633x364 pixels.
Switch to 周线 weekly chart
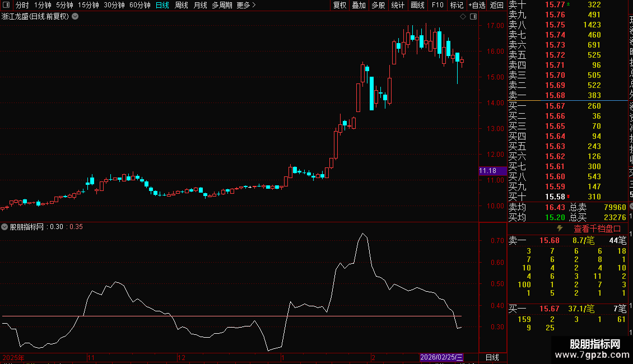pyautogui.click(x=181, y=5)
